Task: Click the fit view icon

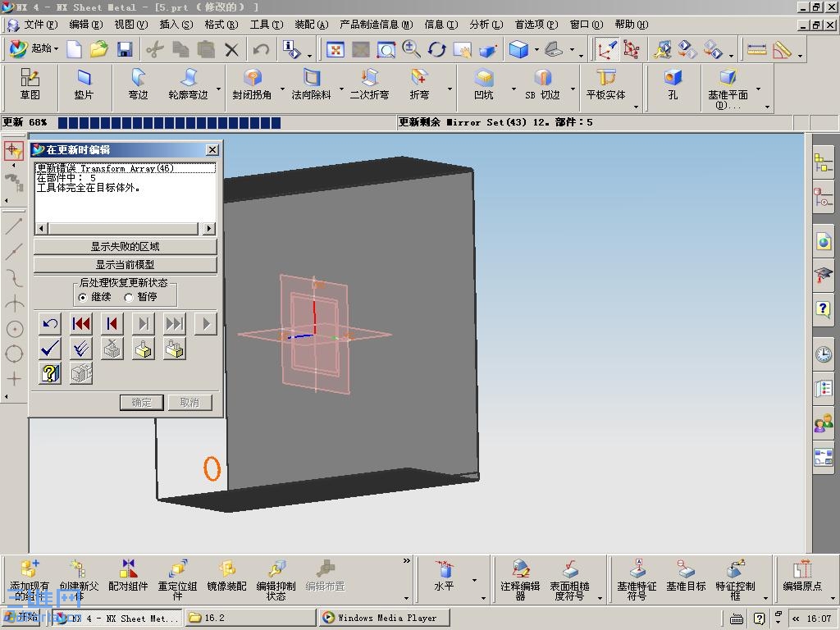Action: point(336,50)
